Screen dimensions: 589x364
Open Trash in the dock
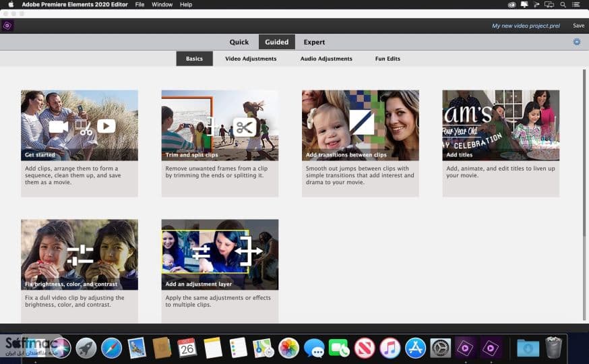pyautogui.click(x=553, y=348)
